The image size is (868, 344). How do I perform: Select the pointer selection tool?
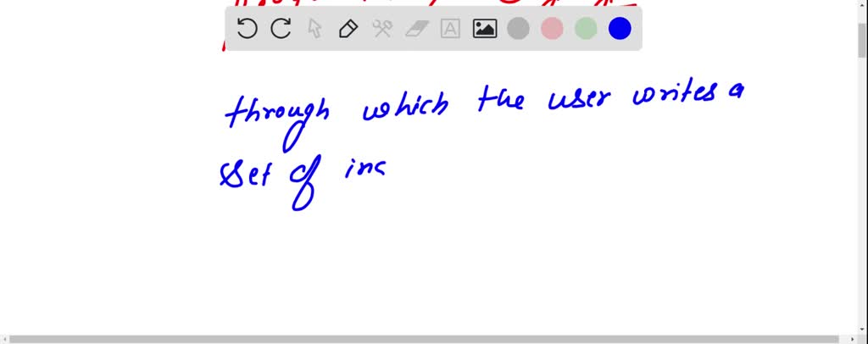[314, 28]
